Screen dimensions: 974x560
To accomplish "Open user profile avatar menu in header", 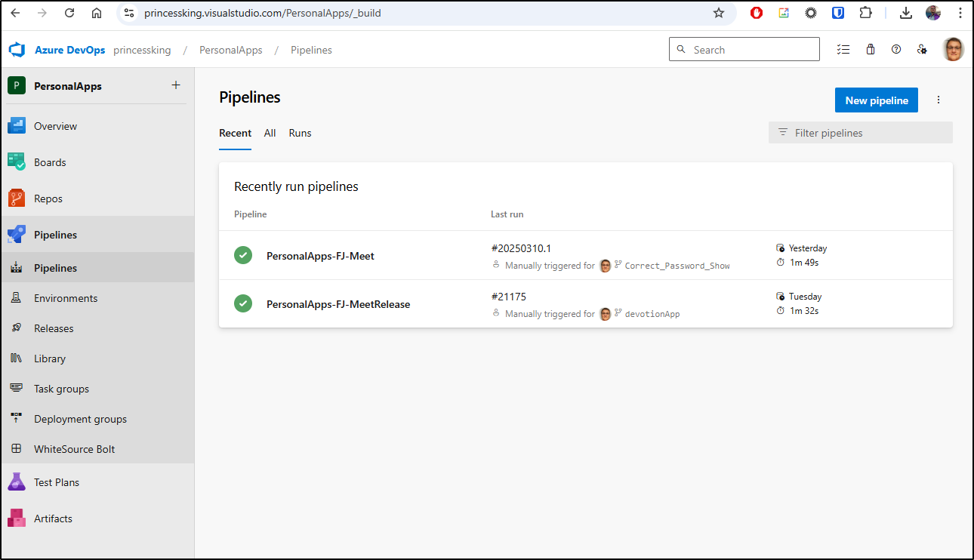I will [x=954, y=50].
